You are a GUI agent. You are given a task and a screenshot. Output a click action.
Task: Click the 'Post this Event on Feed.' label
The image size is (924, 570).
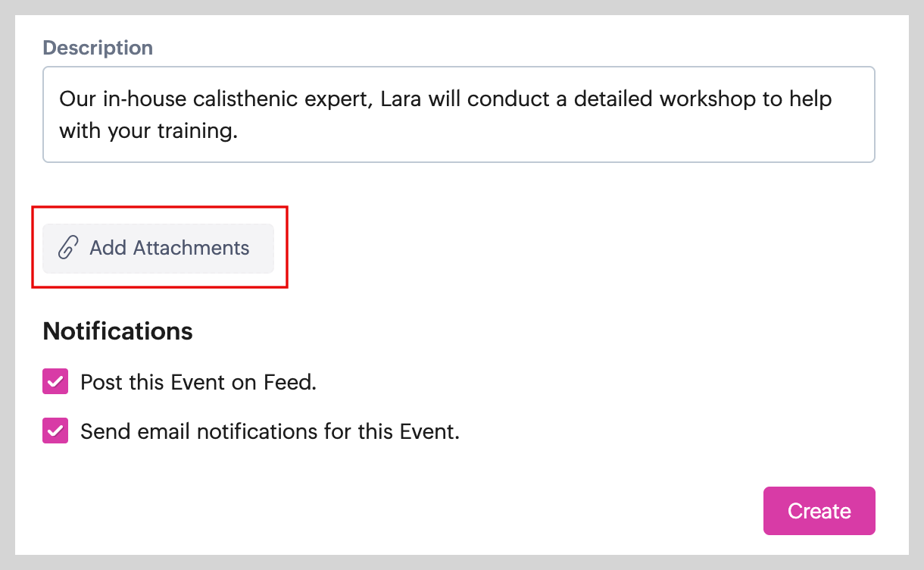pos(198,383)
